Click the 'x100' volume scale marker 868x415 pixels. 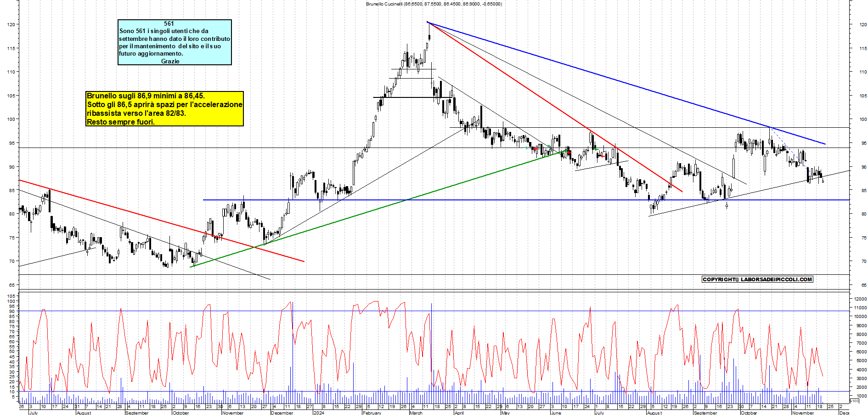click(x=854, y=401)
